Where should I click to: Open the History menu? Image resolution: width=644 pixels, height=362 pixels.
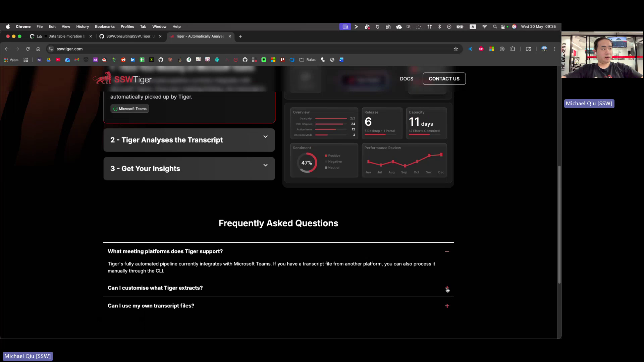coord(83,26)
